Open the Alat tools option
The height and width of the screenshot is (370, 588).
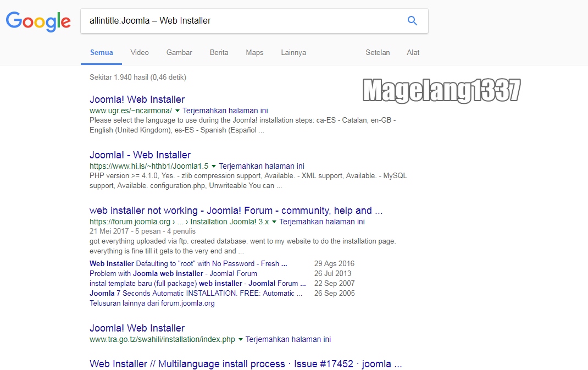pos(413,53)
